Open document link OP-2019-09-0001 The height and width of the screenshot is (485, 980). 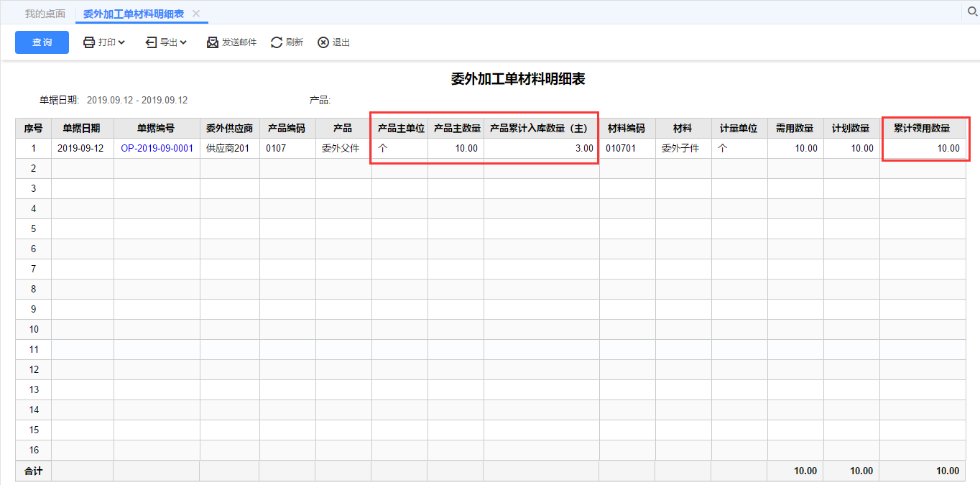[x=157, y=148]
